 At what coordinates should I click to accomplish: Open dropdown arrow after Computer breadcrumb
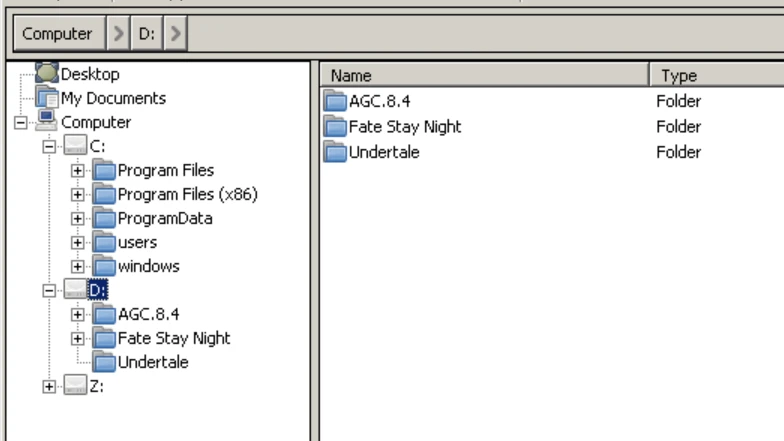(118, 34)
